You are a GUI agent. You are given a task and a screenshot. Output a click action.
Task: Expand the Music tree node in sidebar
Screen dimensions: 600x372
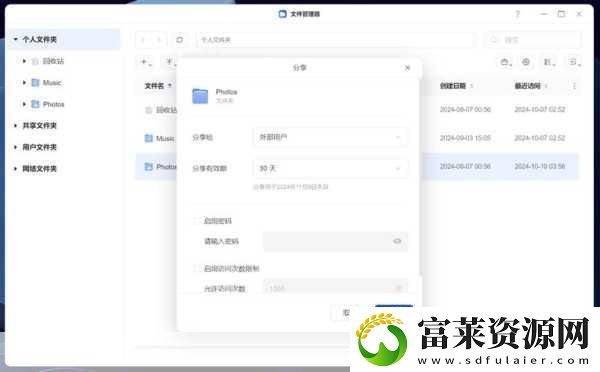pos(24,83)
